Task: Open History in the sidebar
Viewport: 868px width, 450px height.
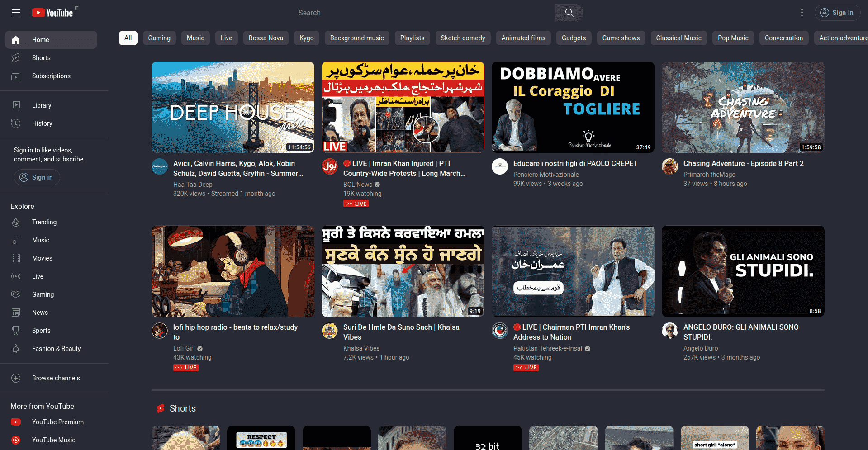Action: 42,123
